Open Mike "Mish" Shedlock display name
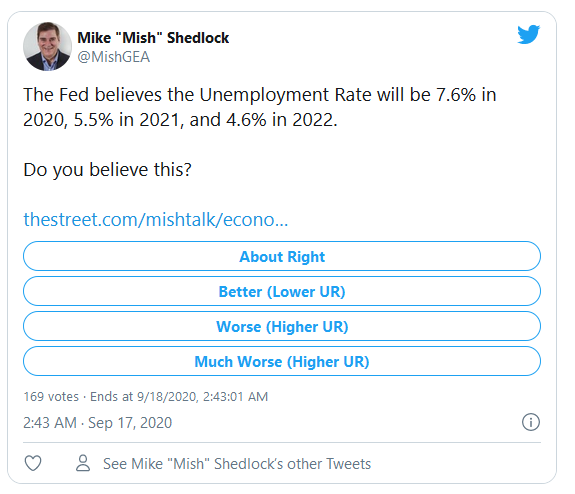This screenshot has width=575, height=494. click(153, 38)
